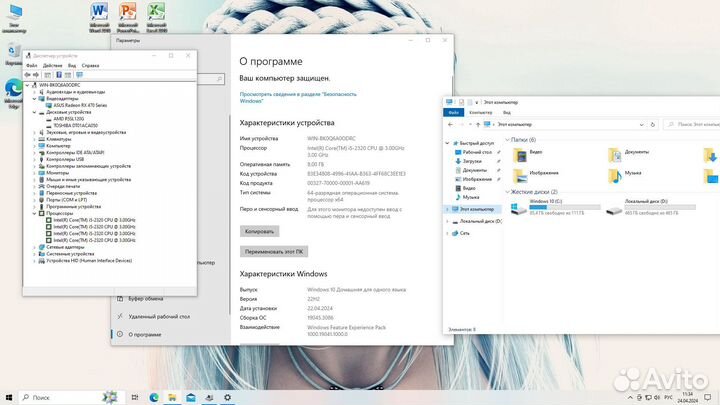Open Microsoft Edge desktop shortcut
The height and width of the screenshot is (405, 720).
click(x=14, y=94)
